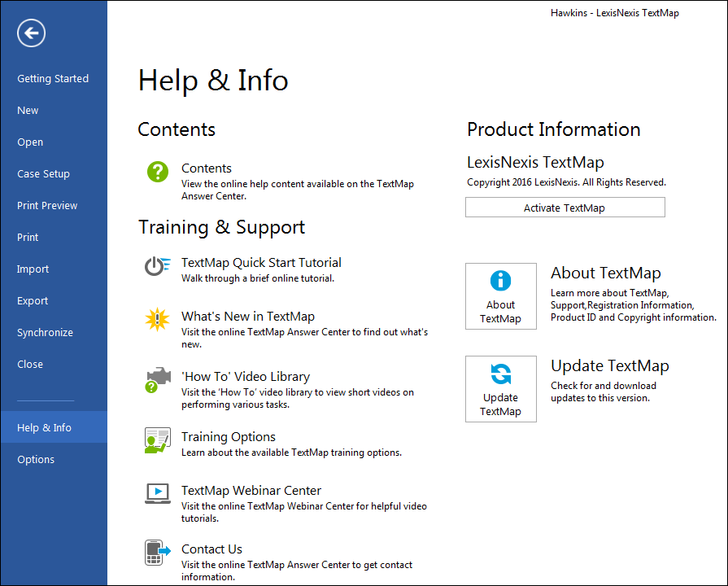Click the Webinar Center laptop play icon

157,493
